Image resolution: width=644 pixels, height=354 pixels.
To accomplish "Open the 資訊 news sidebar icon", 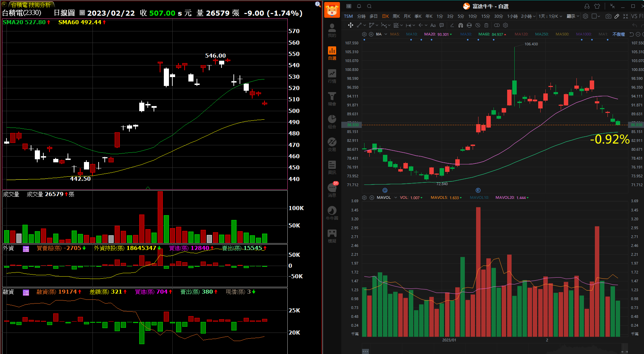I will coord(332,167).
